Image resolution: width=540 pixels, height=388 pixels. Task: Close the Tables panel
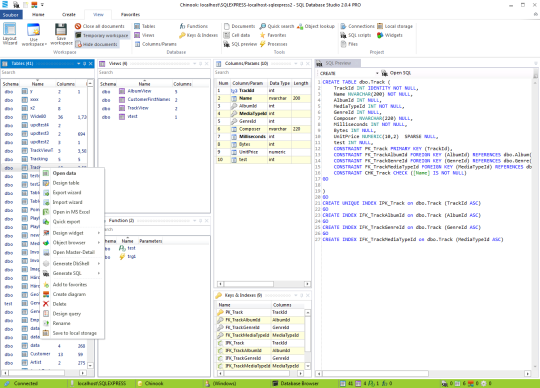[91, 64]
